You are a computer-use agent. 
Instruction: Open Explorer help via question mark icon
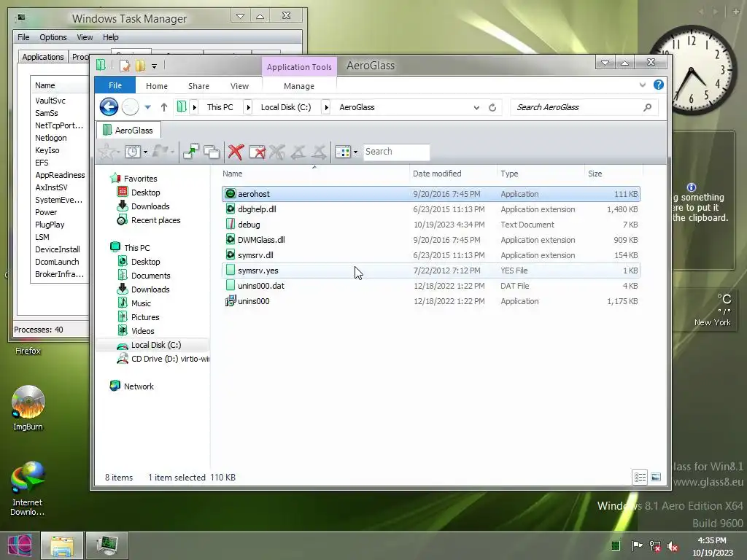(x=659, y=85)
